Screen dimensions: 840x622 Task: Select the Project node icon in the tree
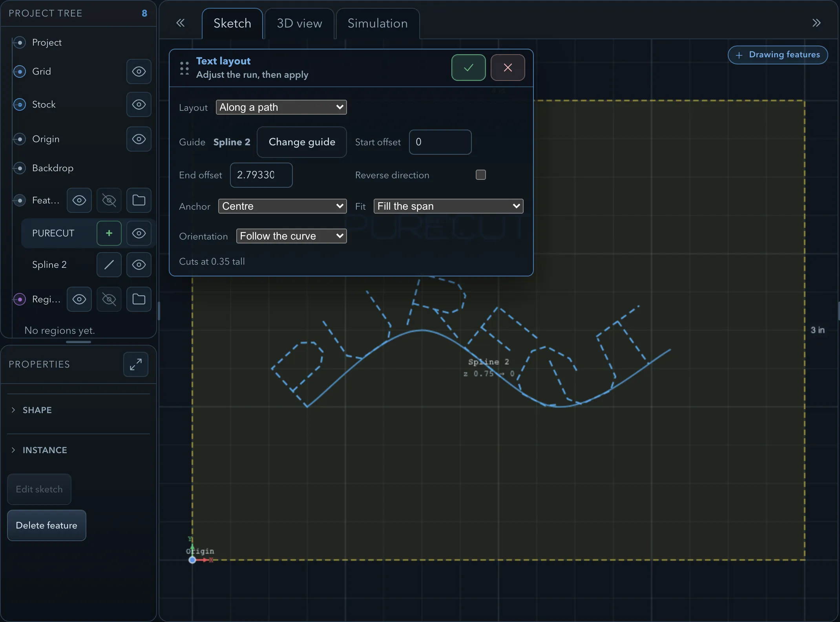[20, 42]
